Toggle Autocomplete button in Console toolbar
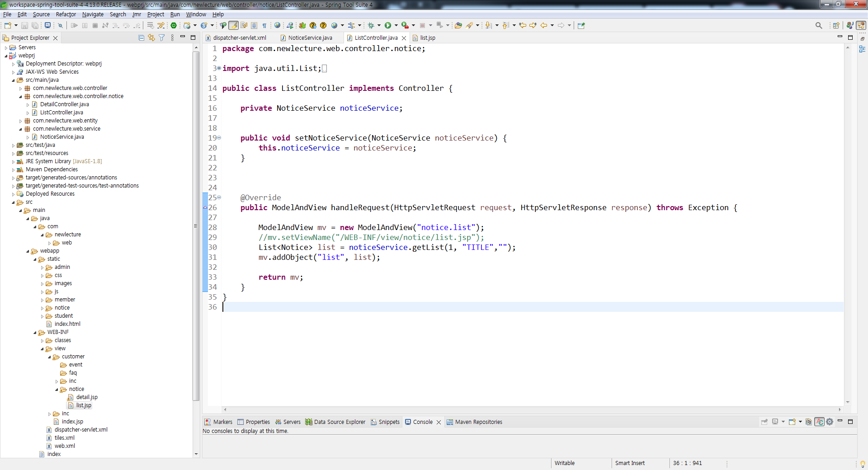The image size is (868, 470). (819, 422)
